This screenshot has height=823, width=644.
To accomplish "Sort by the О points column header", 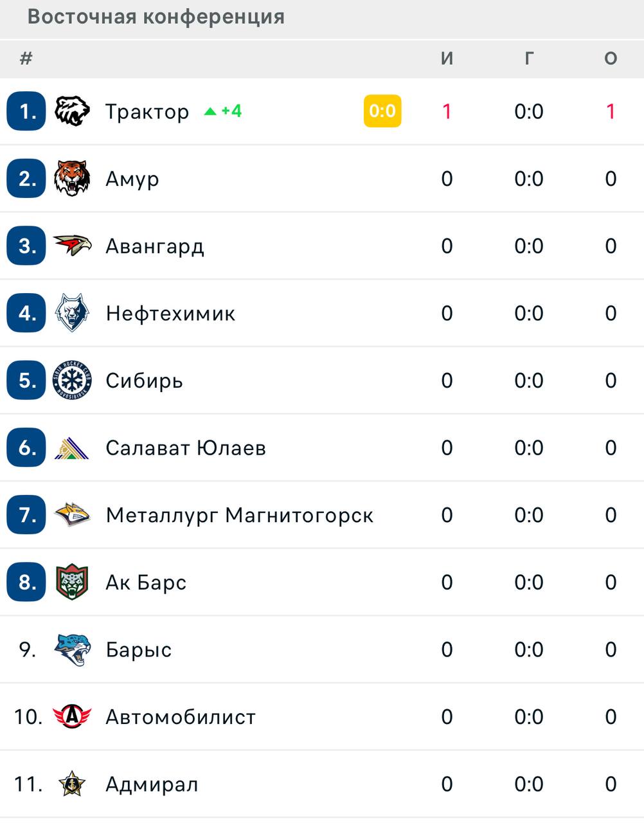I will pyautogui.click(x=611, y=59).
